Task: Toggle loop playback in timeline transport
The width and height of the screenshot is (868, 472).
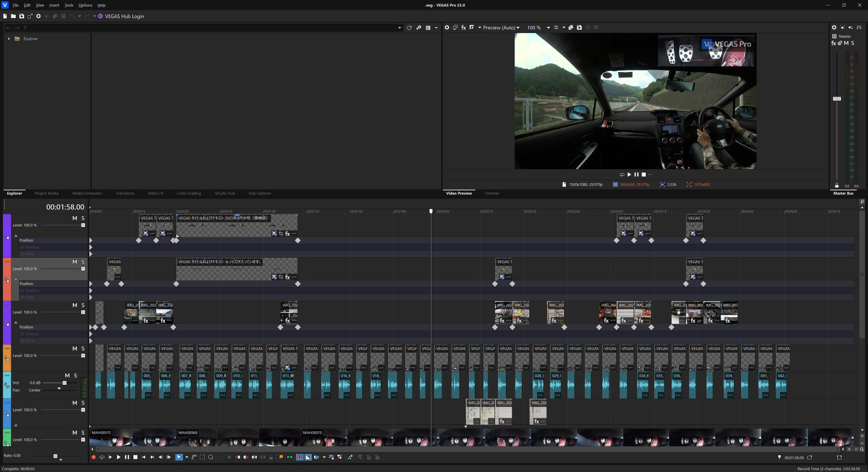Action: [102, 457]
